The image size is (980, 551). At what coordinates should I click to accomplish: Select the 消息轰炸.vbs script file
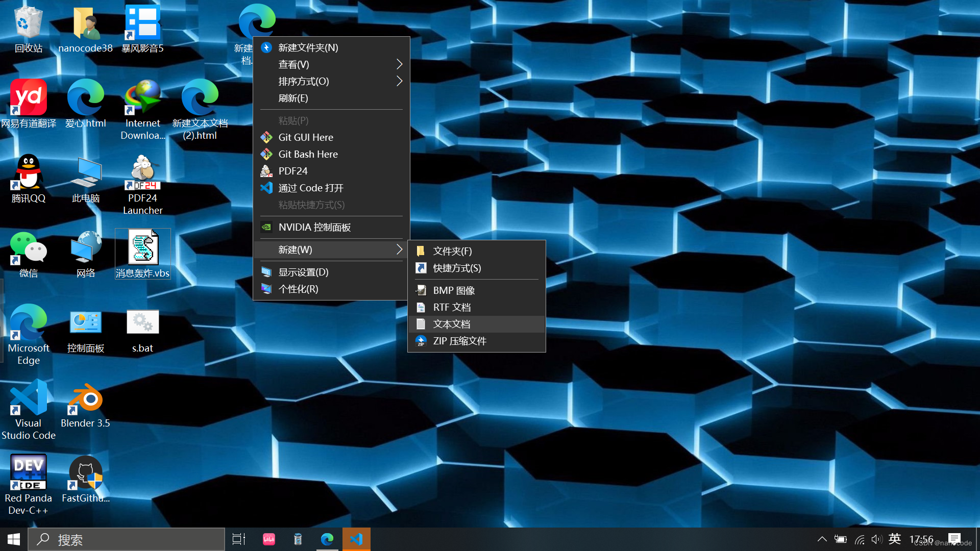[x=142, y=254]
